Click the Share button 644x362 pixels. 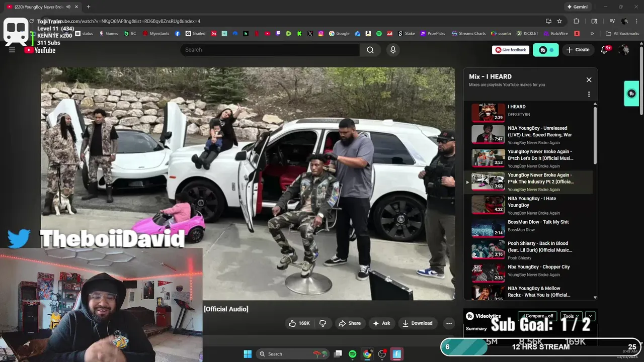tap(349, 323)
